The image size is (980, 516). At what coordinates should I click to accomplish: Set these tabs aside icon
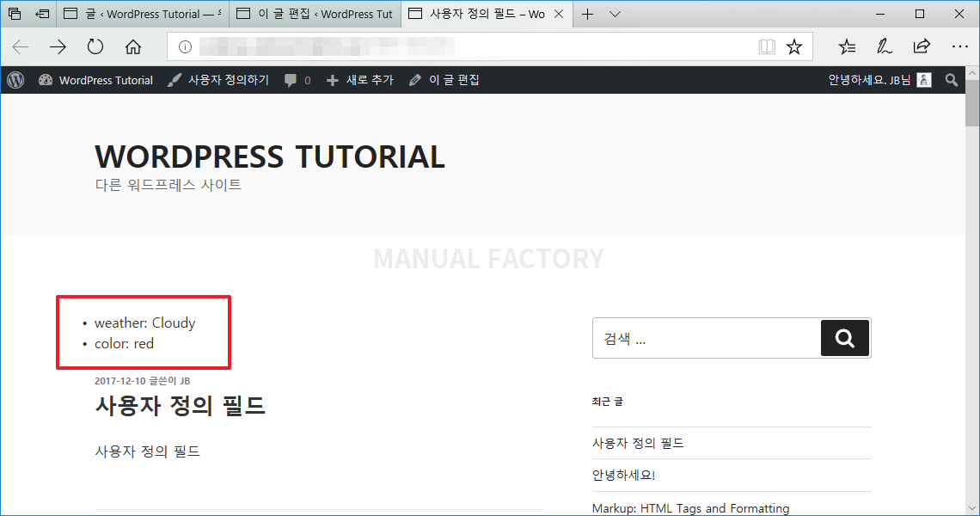tap(42, 14)
